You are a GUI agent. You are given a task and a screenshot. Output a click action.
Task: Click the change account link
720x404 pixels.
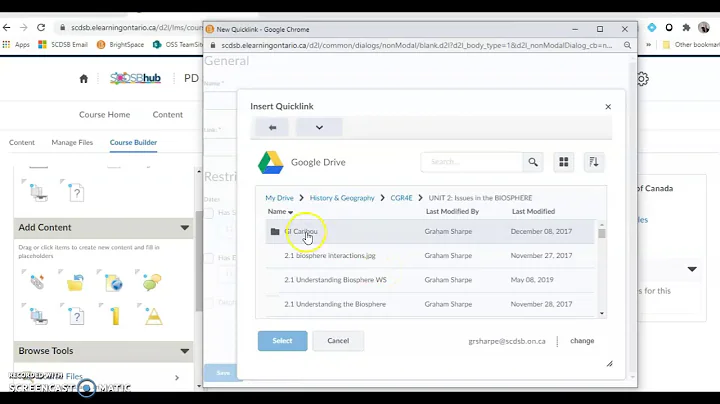[x=582, y=341]
